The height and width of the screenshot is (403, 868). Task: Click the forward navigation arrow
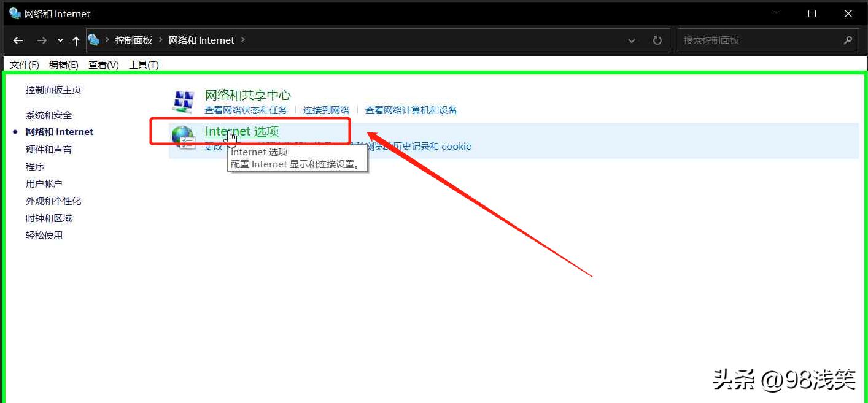tap(41, 40)
